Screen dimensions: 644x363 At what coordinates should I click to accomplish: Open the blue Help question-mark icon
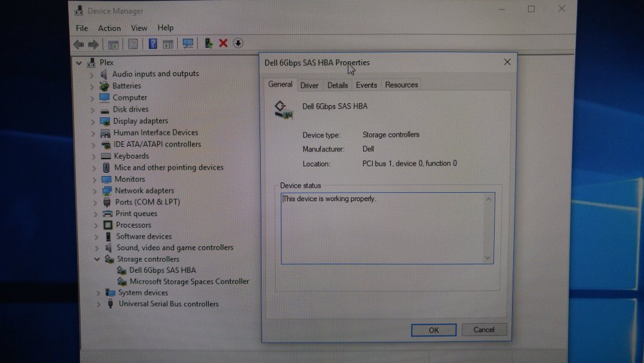click(153, 44)
